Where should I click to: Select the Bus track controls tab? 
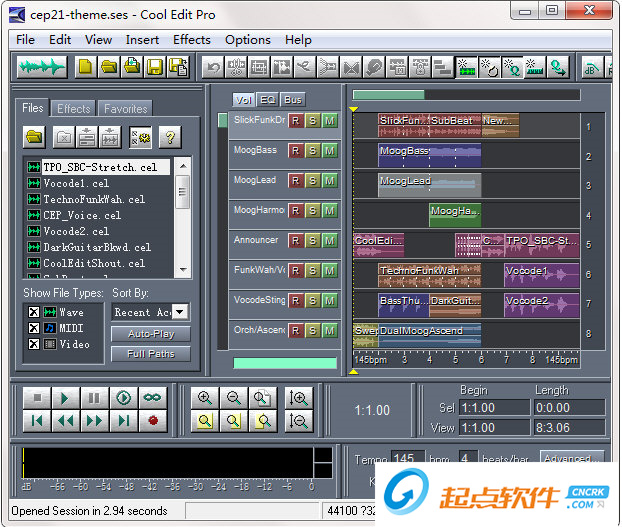pyautogui.click(x=293, y=100)
